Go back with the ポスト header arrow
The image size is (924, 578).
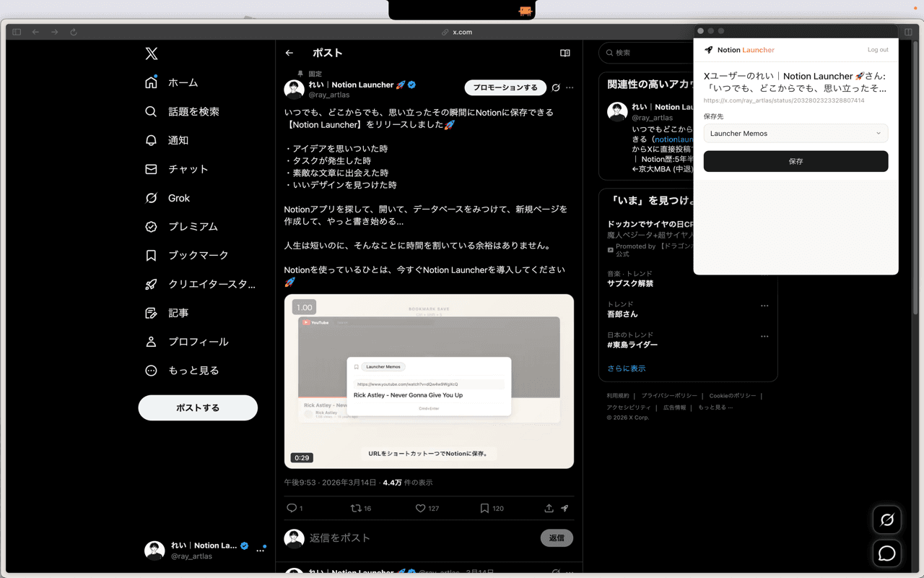tap(289, 53)
